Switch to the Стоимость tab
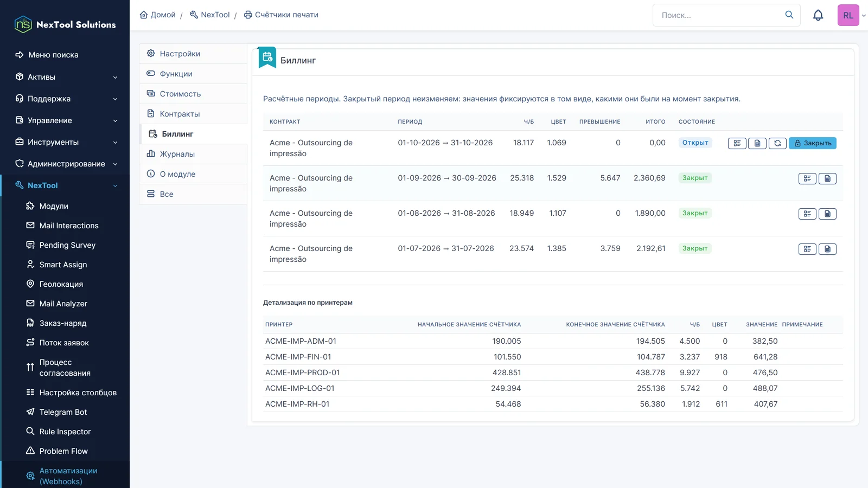 pos(193,94)
